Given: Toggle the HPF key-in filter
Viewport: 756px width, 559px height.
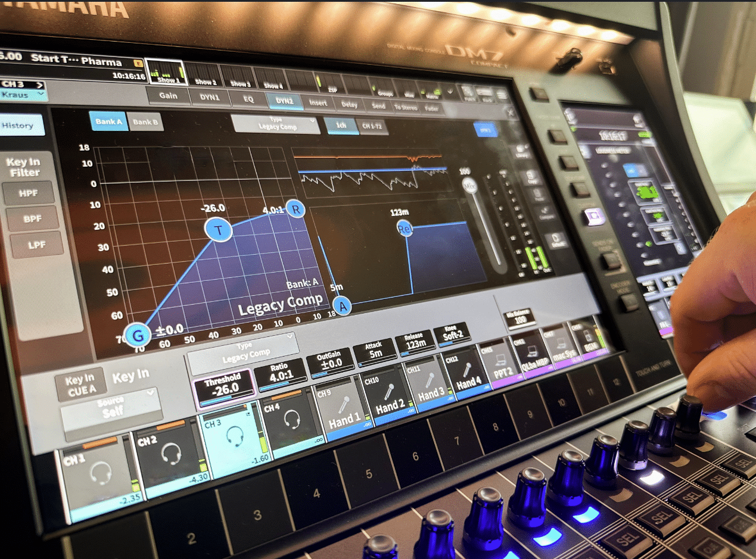Looking at the screenshot, I should pos(29,193).
